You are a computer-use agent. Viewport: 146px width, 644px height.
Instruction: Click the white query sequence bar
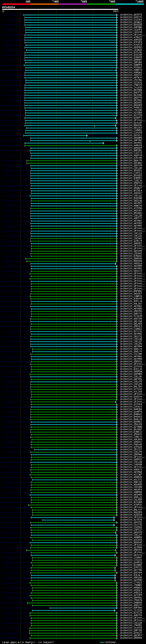point(60,9)
